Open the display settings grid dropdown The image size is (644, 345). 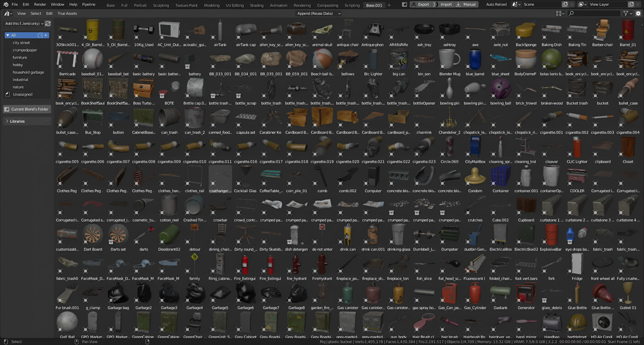560,13
